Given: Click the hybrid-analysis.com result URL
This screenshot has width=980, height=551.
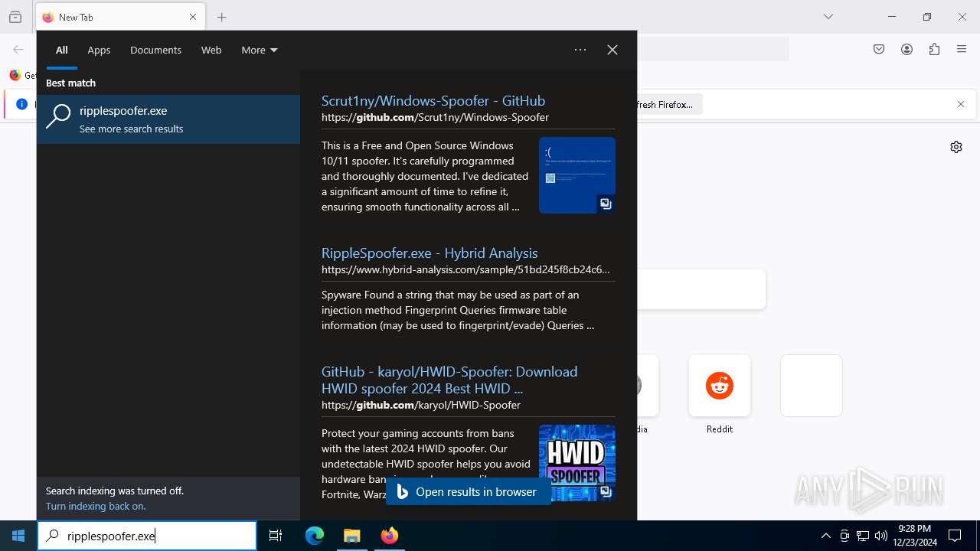Looking at the screenshot, I should tap(465, 269).
